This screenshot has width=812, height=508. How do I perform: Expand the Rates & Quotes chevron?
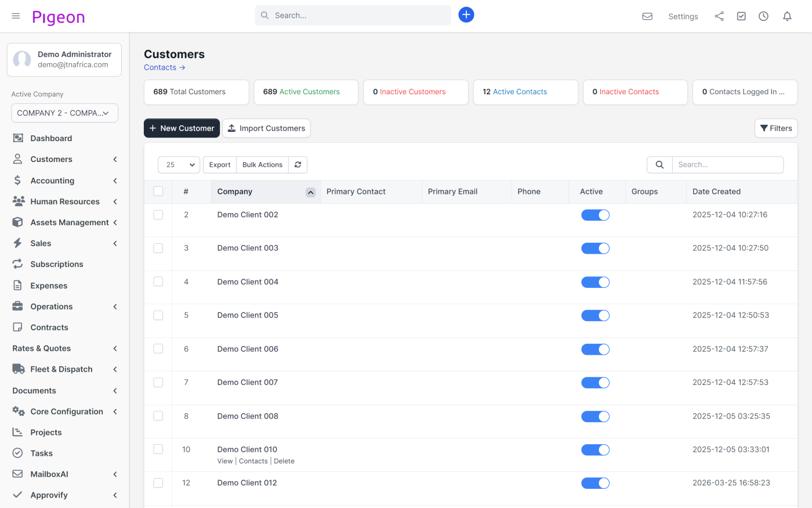[115, 348]
